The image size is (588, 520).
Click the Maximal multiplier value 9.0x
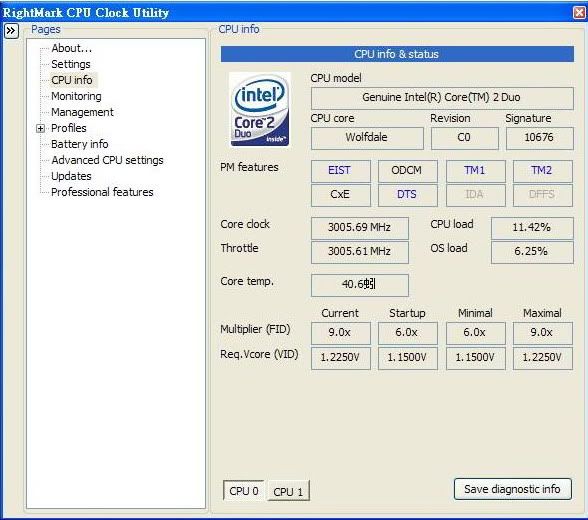(x=542, y=333)
